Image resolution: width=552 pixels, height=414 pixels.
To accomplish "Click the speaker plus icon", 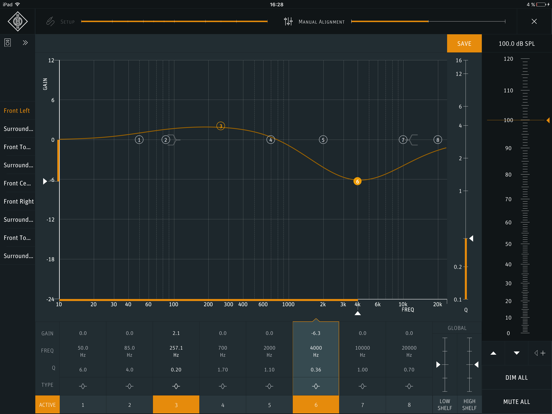I will click(539, 353).
